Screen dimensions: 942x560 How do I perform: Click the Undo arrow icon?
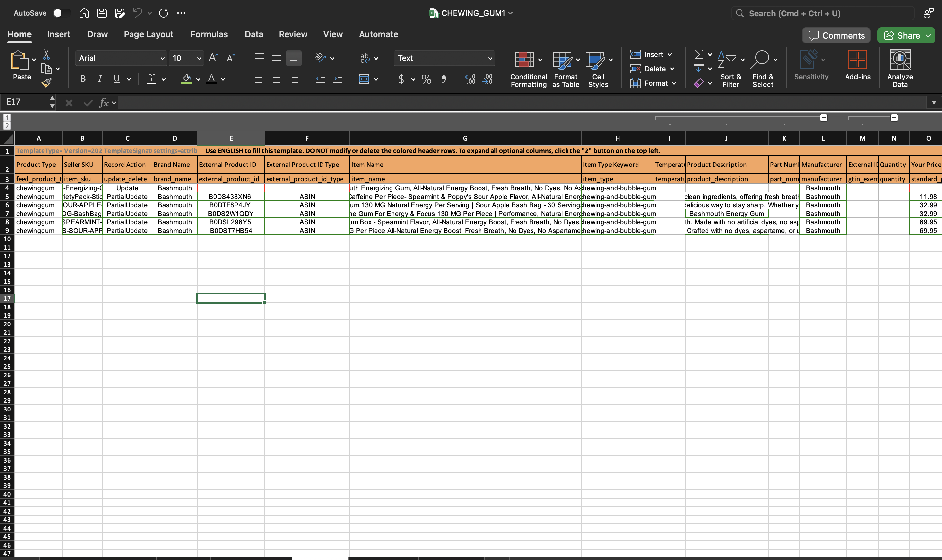137,13
